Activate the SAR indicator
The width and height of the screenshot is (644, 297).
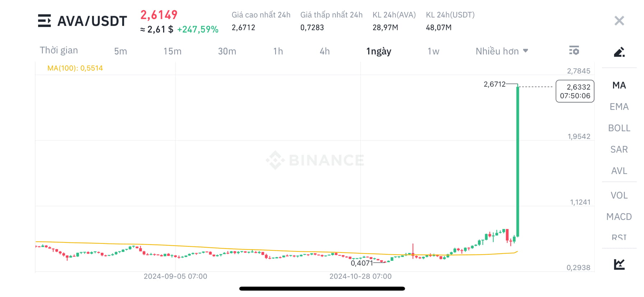[x=619, y=149]
